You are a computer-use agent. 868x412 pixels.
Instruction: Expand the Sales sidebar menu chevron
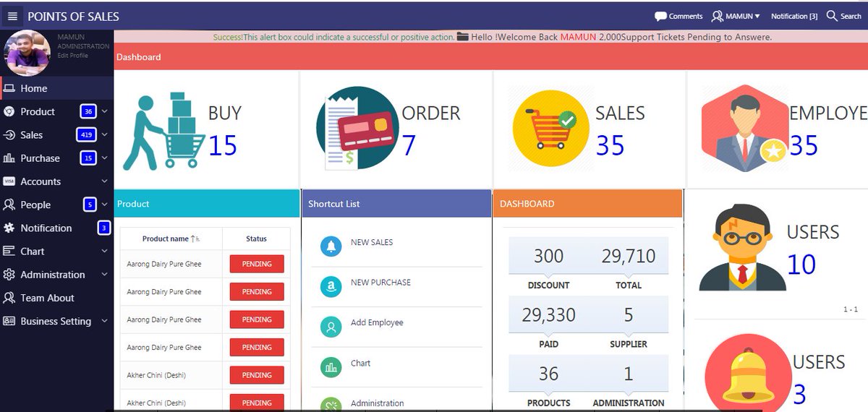(105, 134)
